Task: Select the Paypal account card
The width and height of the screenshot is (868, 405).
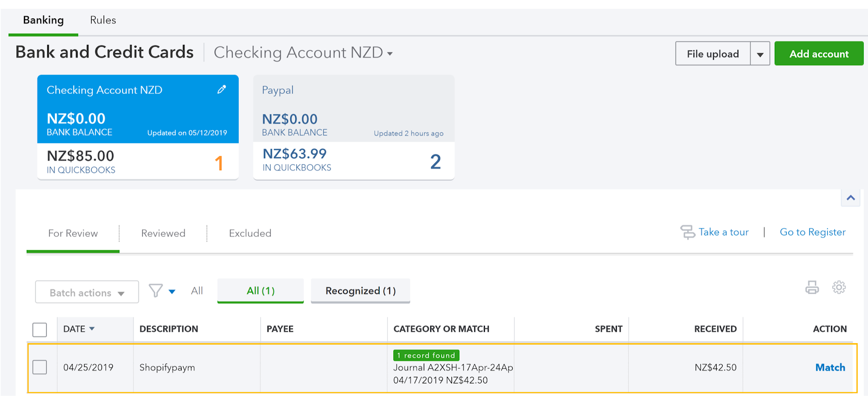Action: (x=354, y=127)
